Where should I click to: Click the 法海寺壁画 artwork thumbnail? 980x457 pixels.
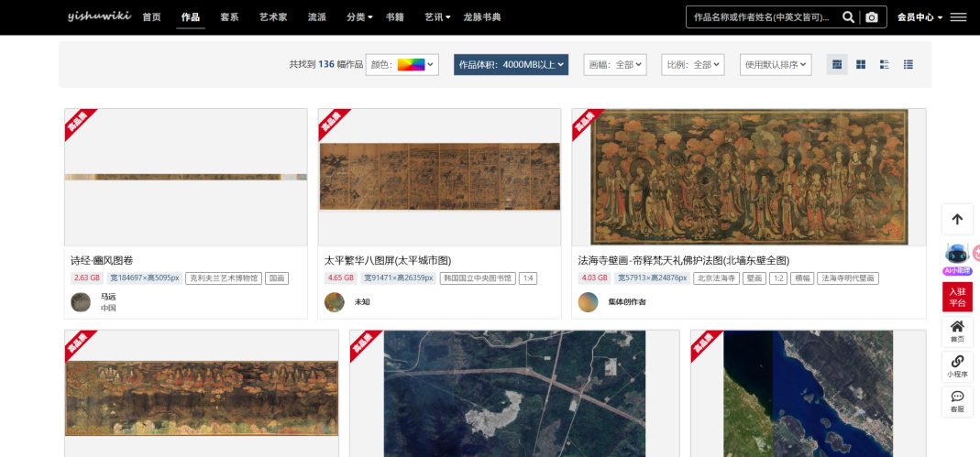[x=749, y=178]
